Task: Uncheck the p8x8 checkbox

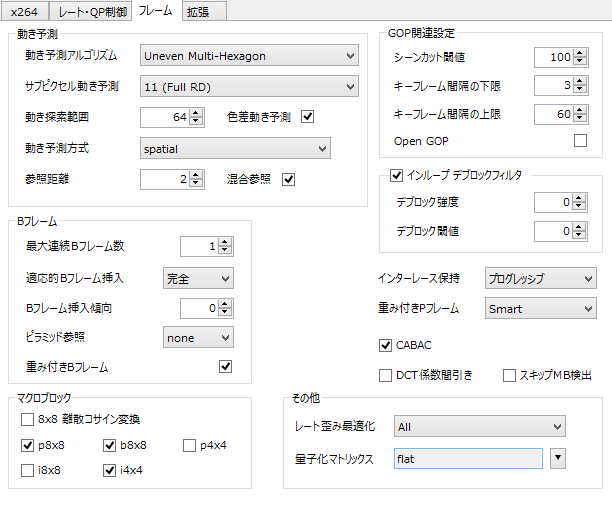Action: tap(27, 445)
